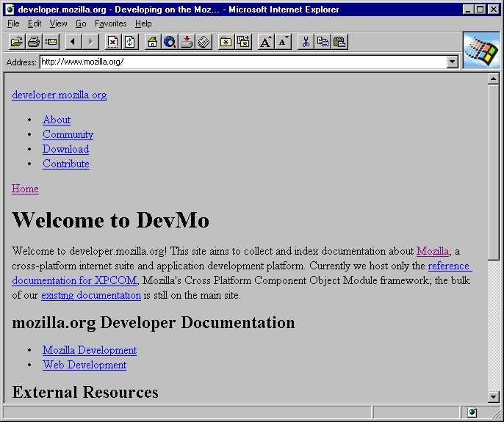Open the Favorites menu
This screenshot has width=504, height=422.
(110, 23)
